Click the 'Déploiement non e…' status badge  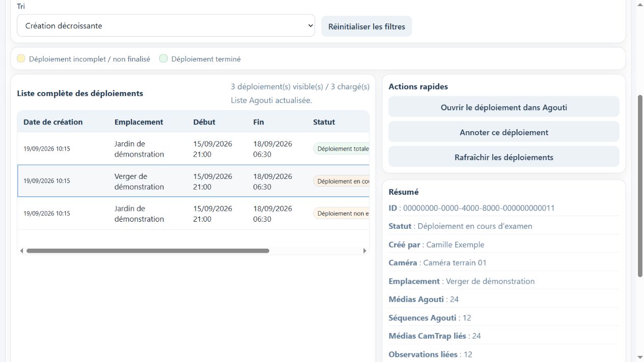[x=341, y=214]
